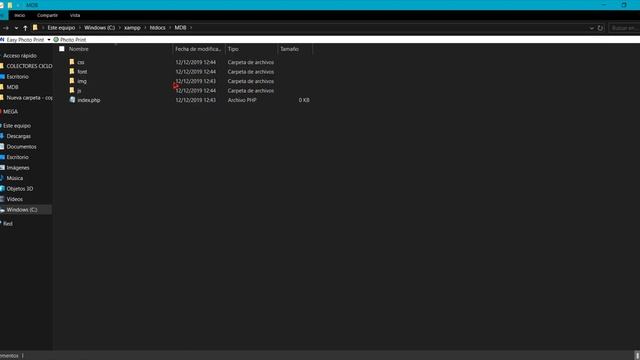Tick the select-all checkbox in header
The width and height of the screenshot is (640, 360).
pos(62,49)
